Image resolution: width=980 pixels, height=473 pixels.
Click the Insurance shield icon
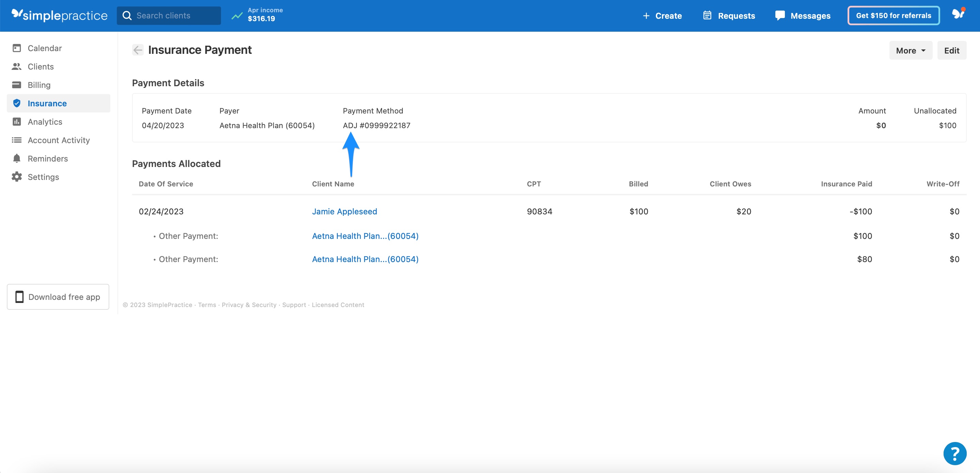(x=17, y=103)
